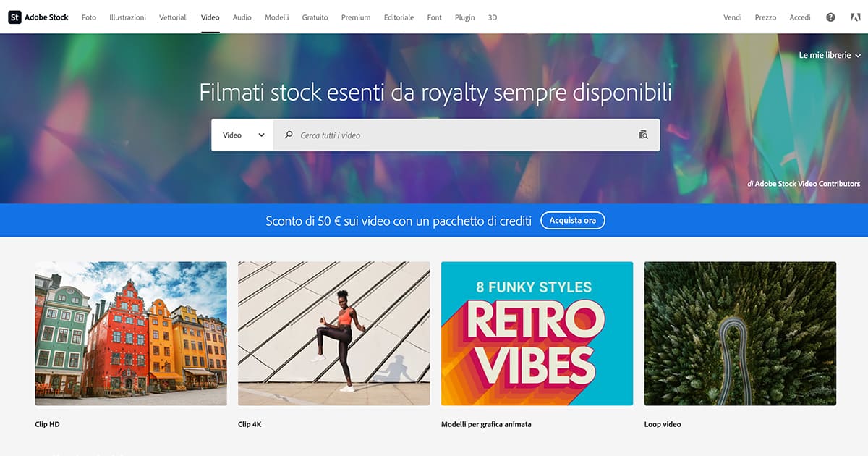The height and width of the screenshot is (456, 868).
Task: Select the Loop video forest road thumbnail
Action: (x=740, y=333)
